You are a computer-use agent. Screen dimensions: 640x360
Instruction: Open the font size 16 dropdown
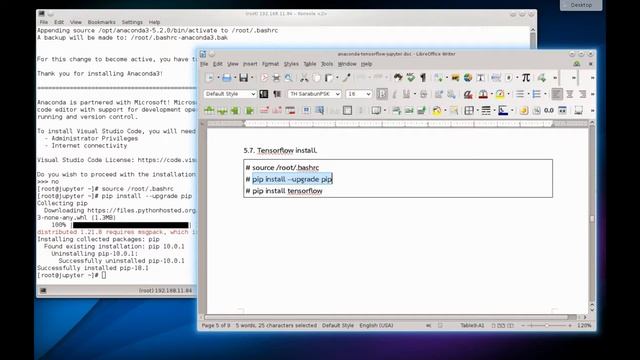368,94
